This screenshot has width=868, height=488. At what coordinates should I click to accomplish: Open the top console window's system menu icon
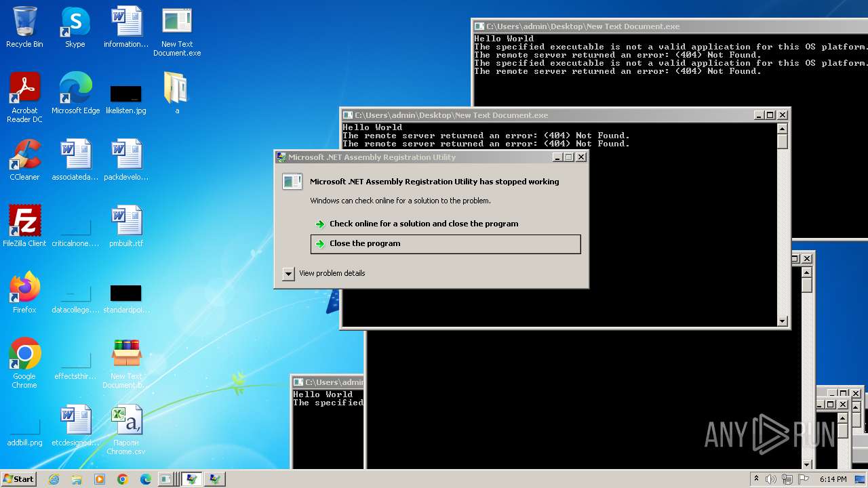pos(479,26)
